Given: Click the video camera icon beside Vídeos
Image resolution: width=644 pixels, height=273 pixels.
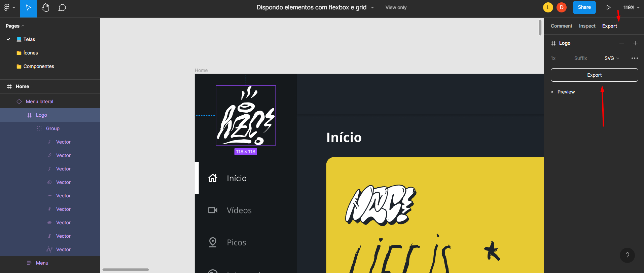Looking at the screenshot, I should pyautogui.click(x=213, y=210).
